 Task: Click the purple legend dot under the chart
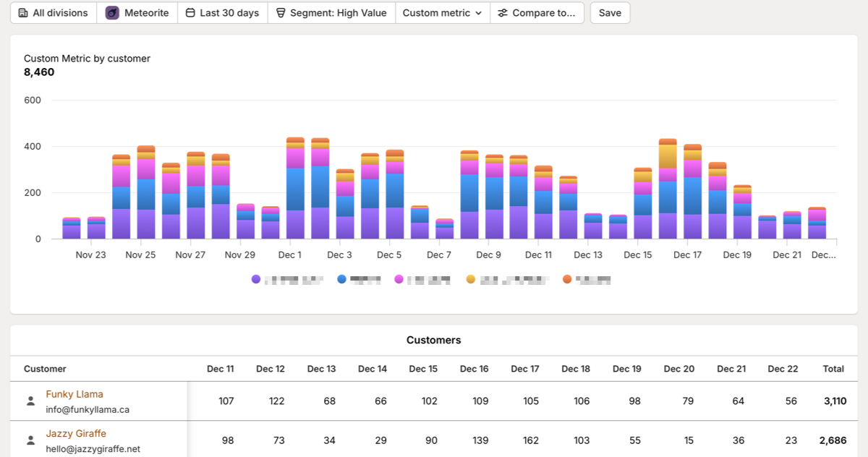pyautogui.click(x=255, y=278)
